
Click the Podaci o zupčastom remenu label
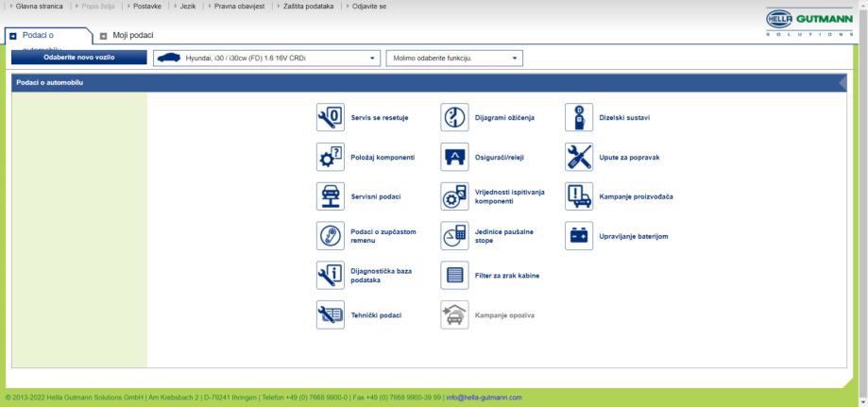point(383,236)
